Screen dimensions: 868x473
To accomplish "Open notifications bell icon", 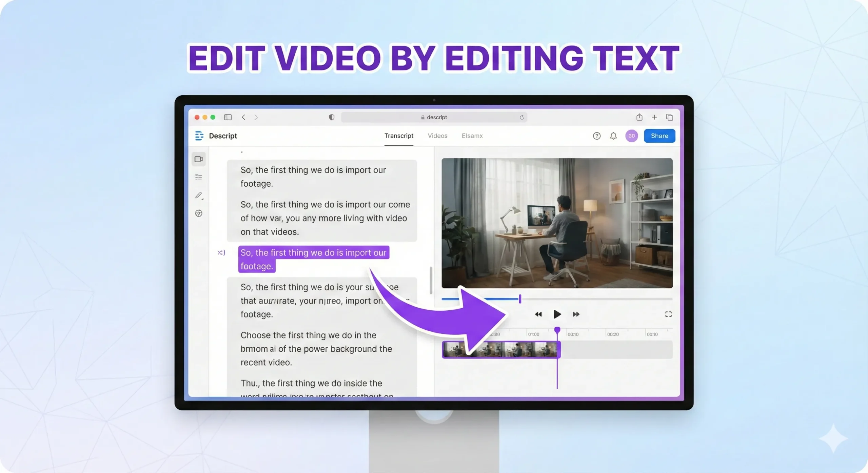I will click(613, 136).
